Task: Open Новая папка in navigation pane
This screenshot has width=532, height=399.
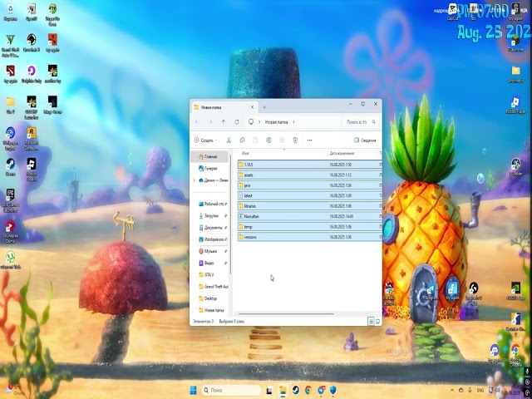Action: (211, 310)
